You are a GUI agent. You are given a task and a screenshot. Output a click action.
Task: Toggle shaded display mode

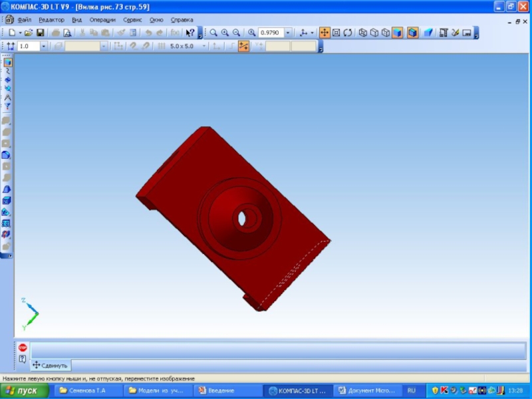pyautogui.click(x=396, y=33)
